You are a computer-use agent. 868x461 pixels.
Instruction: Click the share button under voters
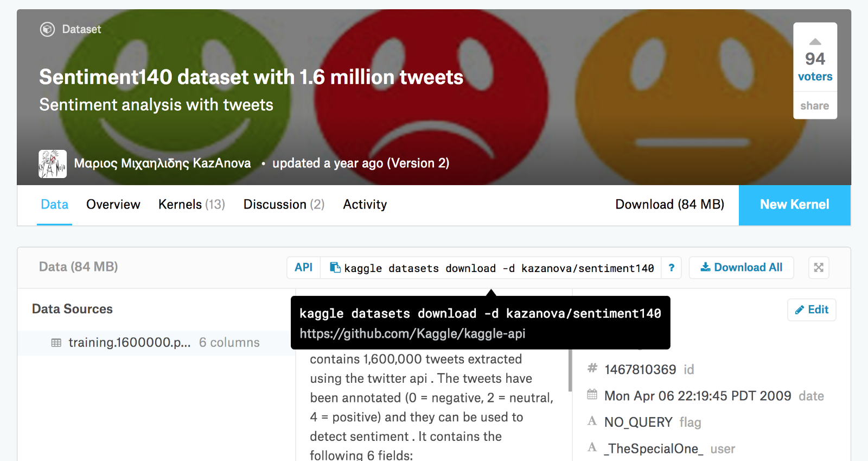814,106
